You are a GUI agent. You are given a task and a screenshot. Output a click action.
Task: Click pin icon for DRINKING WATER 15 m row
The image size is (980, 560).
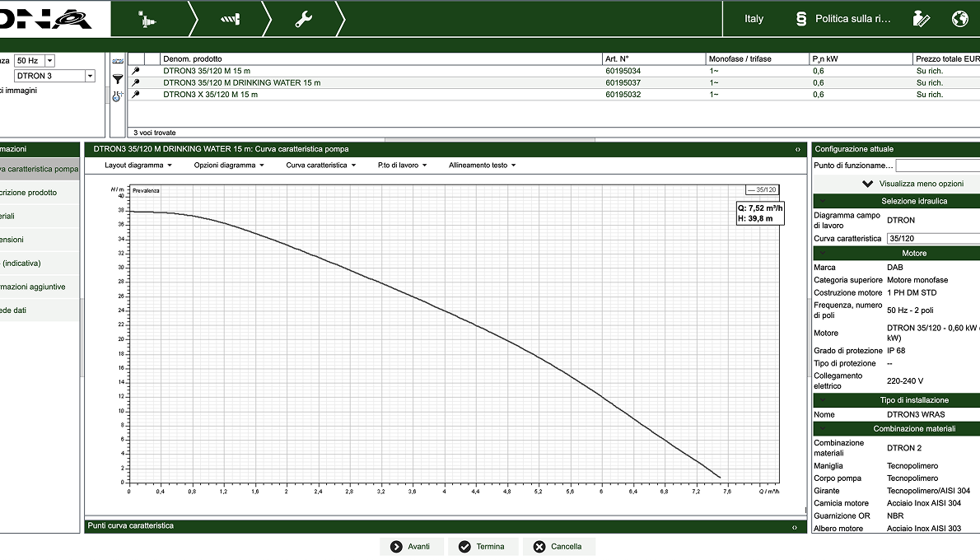click(136, 82)
